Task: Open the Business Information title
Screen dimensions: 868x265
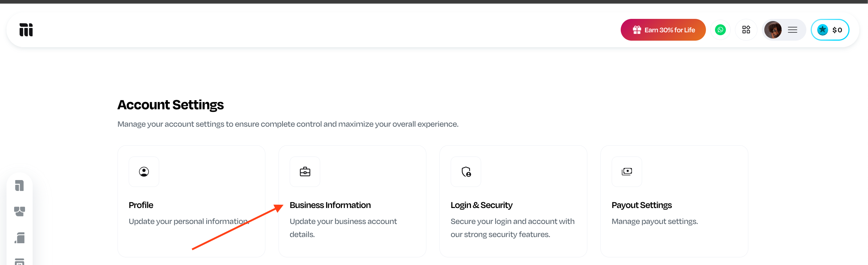Action: click(330, 205)
